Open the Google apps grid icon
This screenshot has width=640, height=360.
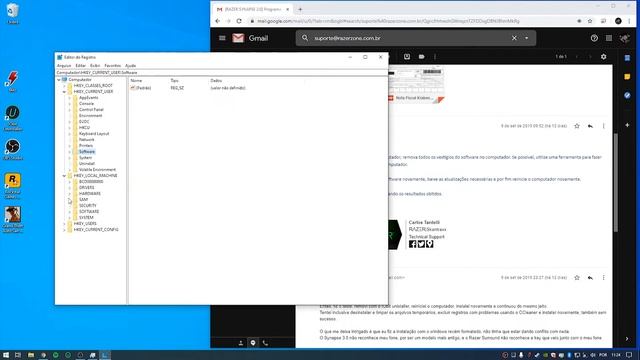click(x=609, y=38)
